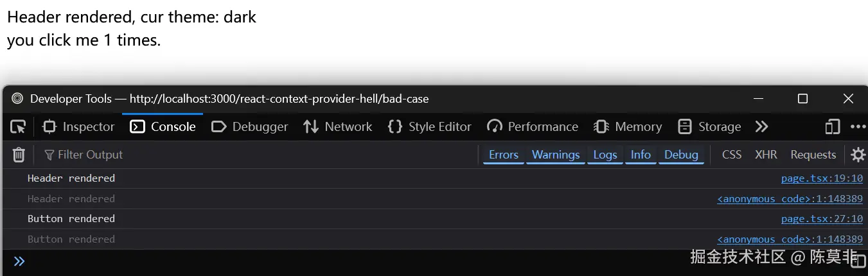
Task: Switch to the Network tab
Action: (338, 126)
